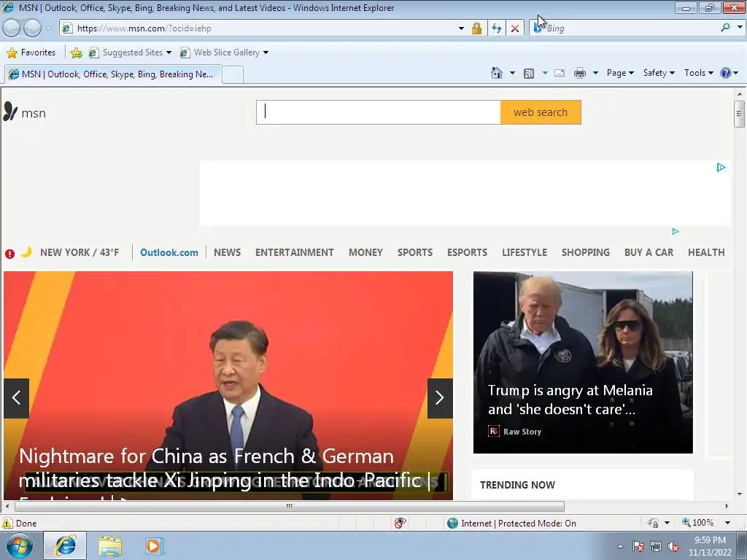Image resolution: width=747 pixels, height=560 pixels.
Task: Open the SHOPPING link
Action: click(586, 252)
